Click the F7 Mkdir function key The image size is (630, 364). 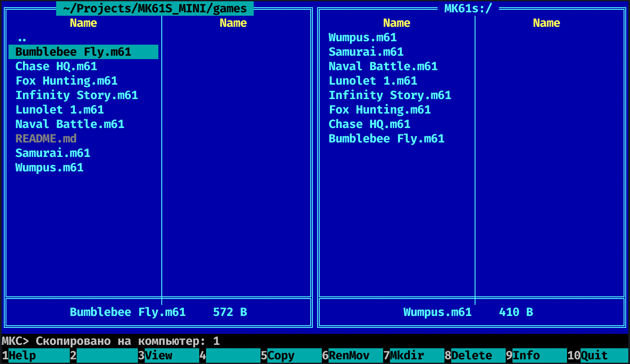coord(414,355)
